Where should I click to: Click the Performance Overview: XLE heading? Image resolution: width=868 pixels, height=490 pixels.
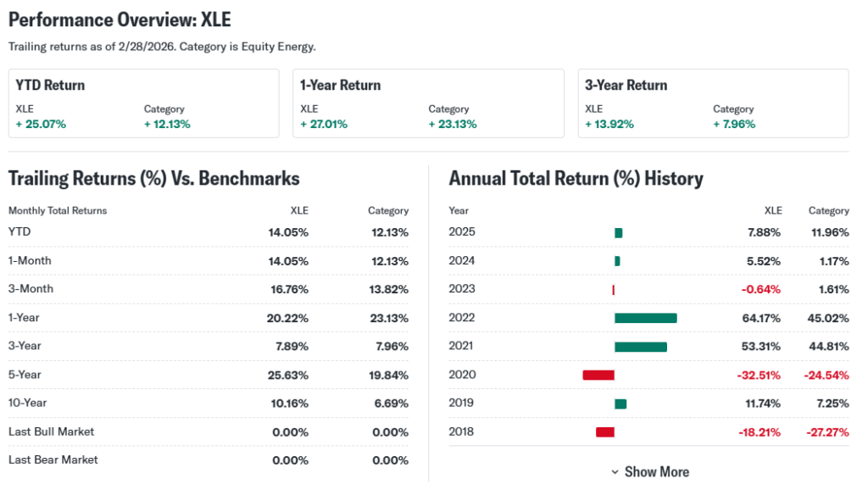point(120,19)
